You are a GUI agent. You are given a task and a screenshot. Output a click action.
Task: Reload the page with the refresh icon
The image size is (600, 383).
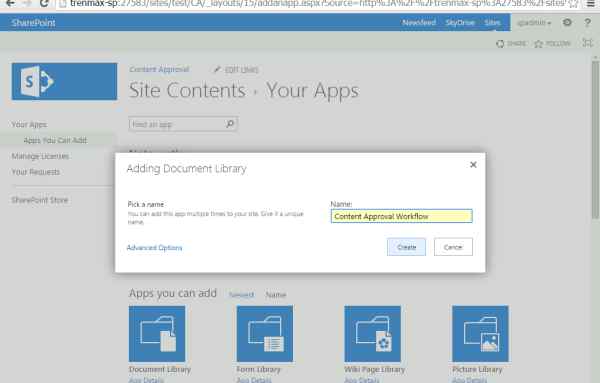tap(44, 3)
